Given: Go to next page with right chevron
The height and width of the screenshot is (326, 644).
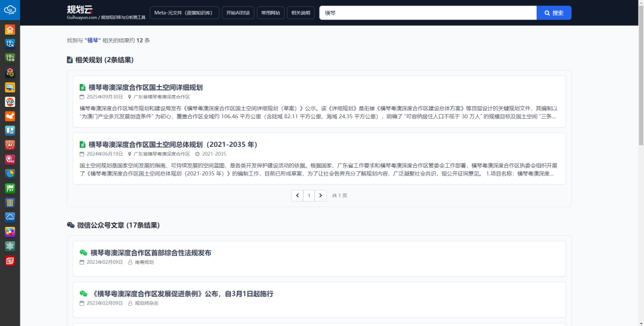Looking at the screenshot, I should click(321, 195).
